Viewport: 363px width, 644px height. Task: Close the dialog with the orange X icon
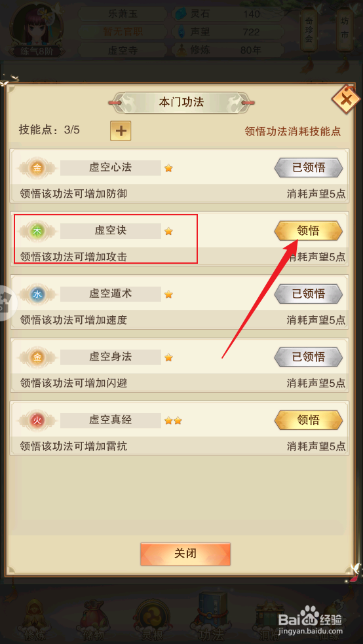[346, 99]
